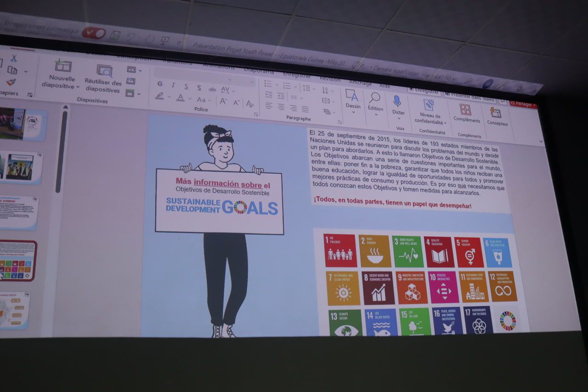The width and height of the screenshot is (588, 392).
Task: Click the bulleted list icon
Action: tap(269, 84)
